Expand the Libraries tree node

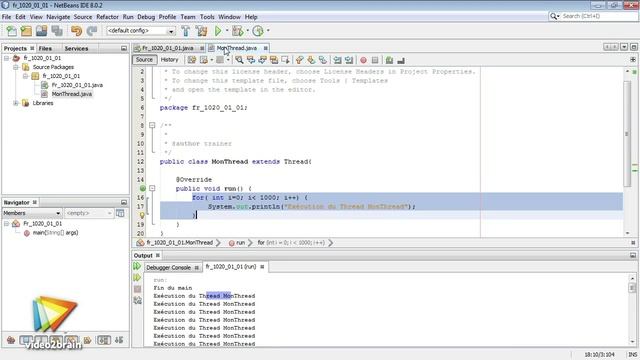click(16, 103)
